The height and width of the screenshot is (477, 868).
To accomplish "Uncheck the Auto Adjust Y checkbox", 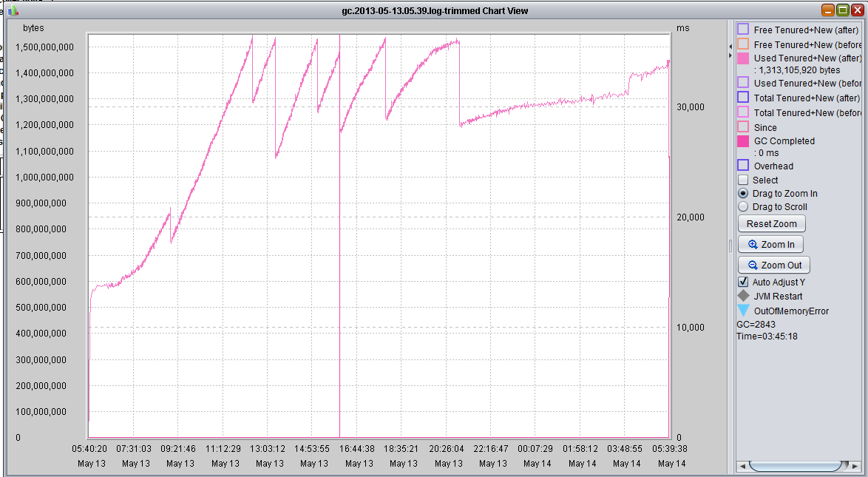I will click(743, 282).
